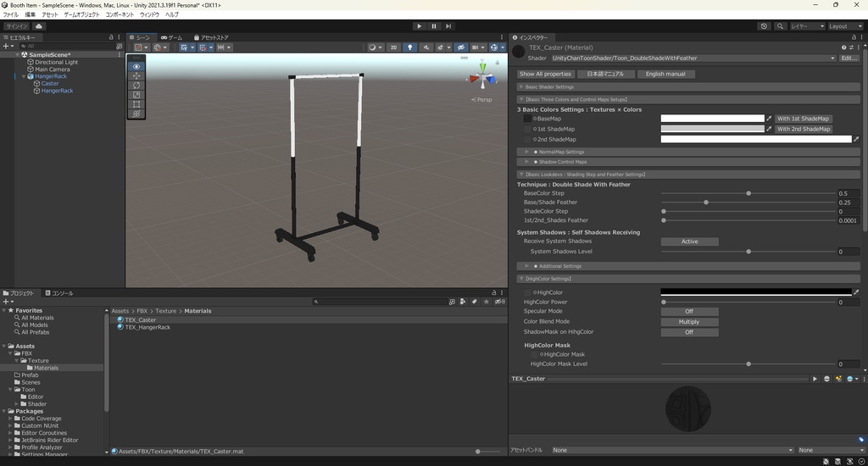This screenshot has width=868, height=466.
Task: Toggle the Receive System Shadows Active button
Action: pos(689,241)
